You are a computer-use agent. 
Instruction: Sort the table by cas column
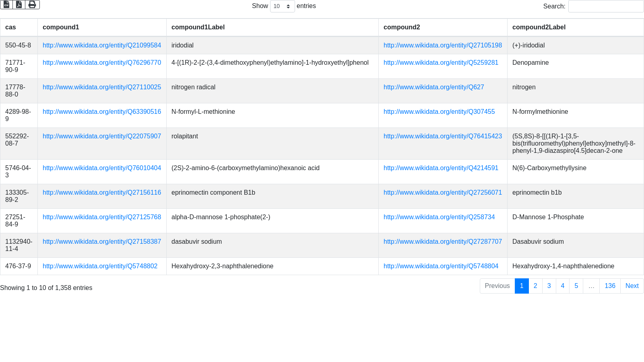[x=10, y=27]
